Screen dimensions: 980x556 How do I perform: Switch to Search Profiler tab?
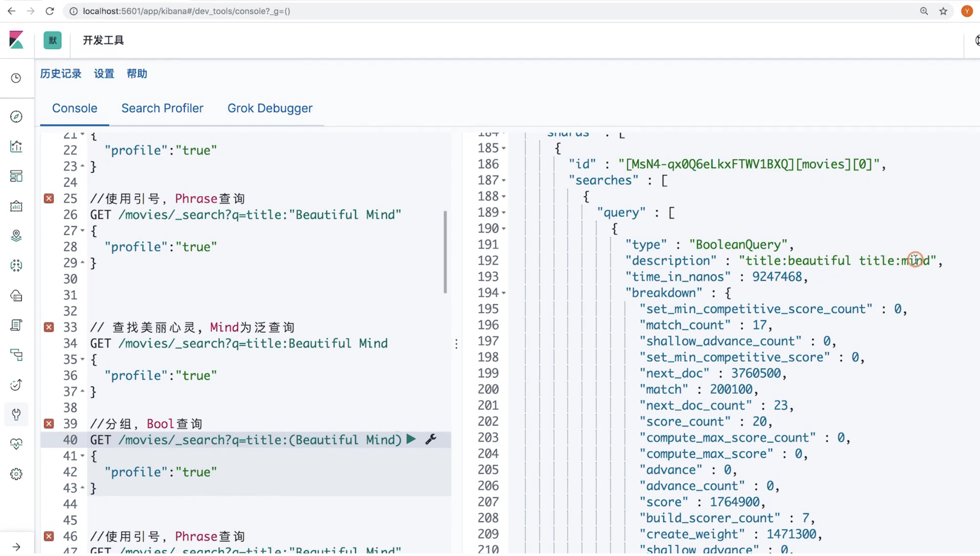coord(162,108)
